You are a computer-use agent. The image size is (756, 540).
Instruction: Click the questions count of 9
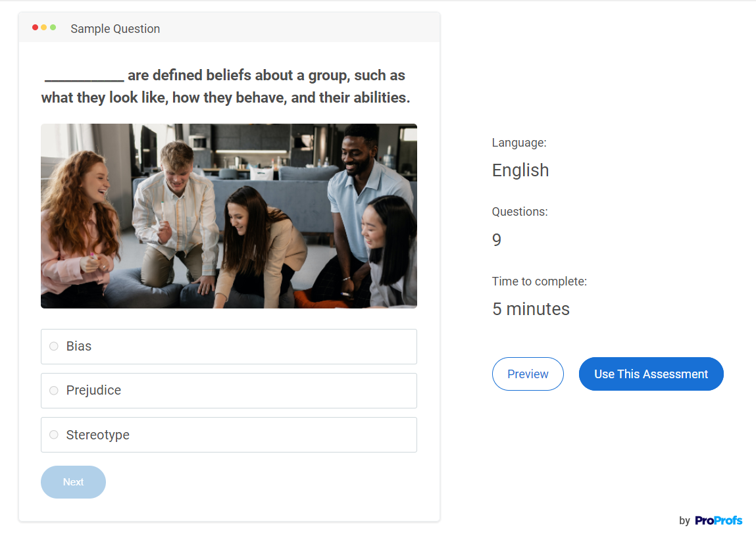(497, 240)
